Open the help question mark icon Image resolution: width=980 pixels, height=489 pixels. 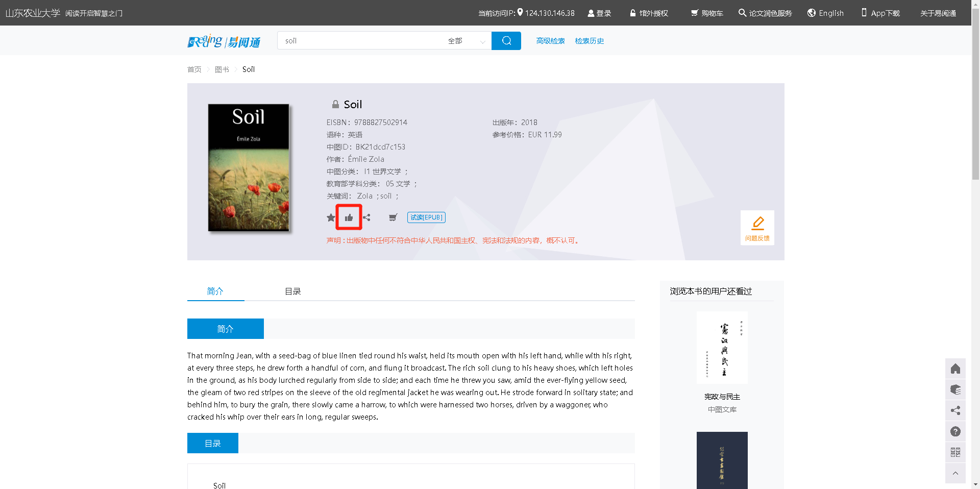955,431
